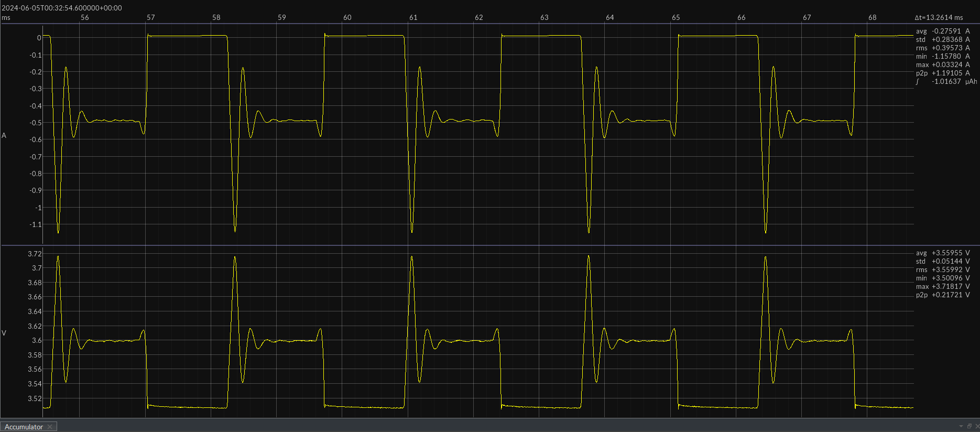This screenshot has width=980, height=432.
Task: Select the Accumulator dock tab
Action: click(28, 427)
